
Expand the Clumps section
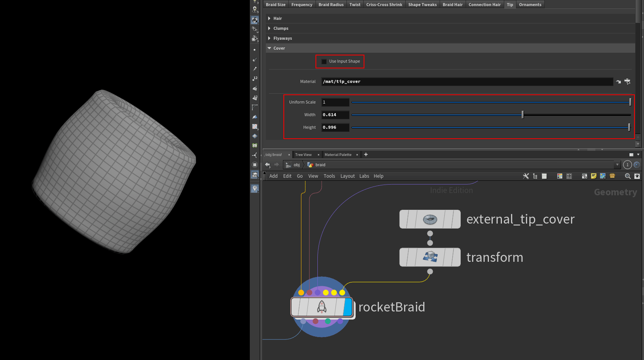coord(269,28)
